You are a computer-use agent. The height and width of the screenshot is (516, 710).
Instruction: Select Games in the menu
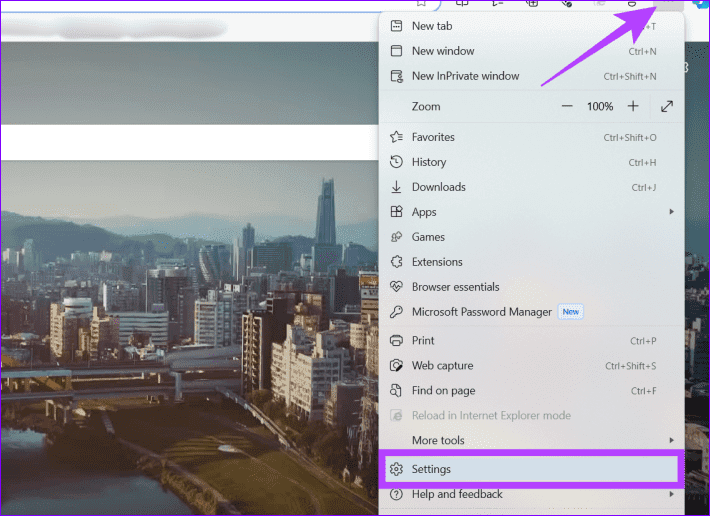point(531,237)
